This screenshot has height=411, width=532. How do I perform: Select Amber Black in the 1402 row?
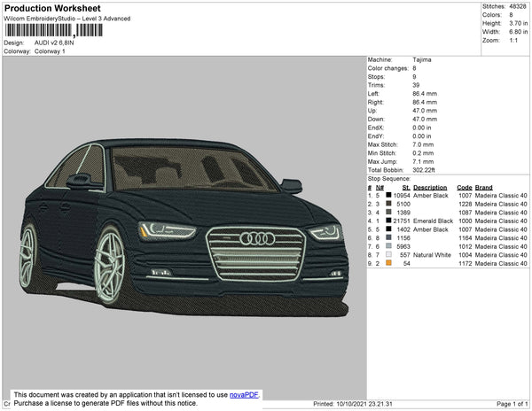coord(431,229)
